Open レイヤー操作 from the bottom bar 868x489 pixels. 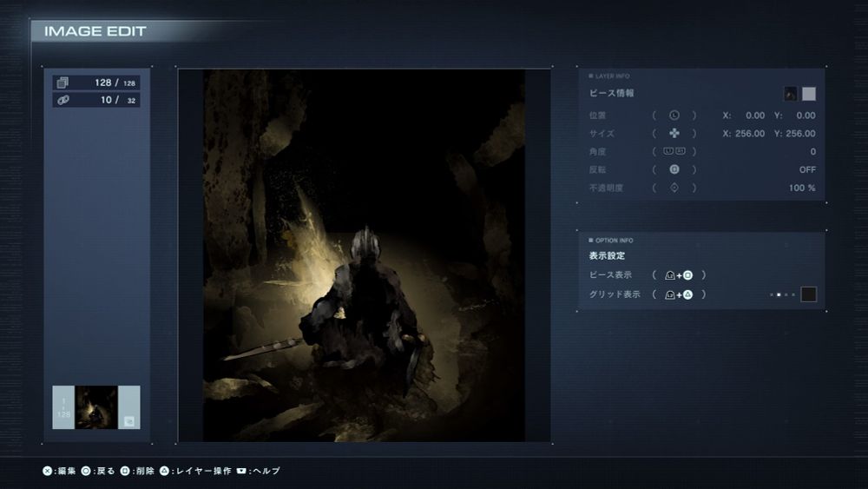(203, 471)
